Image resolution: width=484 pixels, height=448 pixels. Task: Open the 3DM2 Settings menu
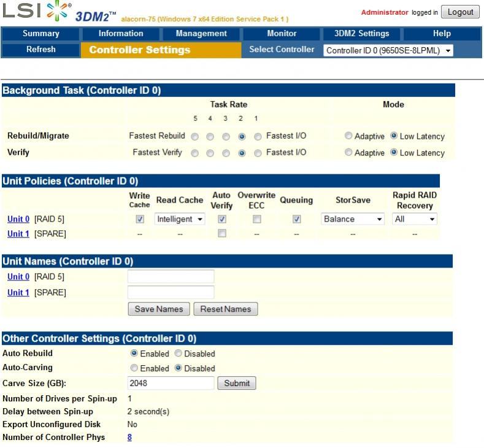[361, 34]
